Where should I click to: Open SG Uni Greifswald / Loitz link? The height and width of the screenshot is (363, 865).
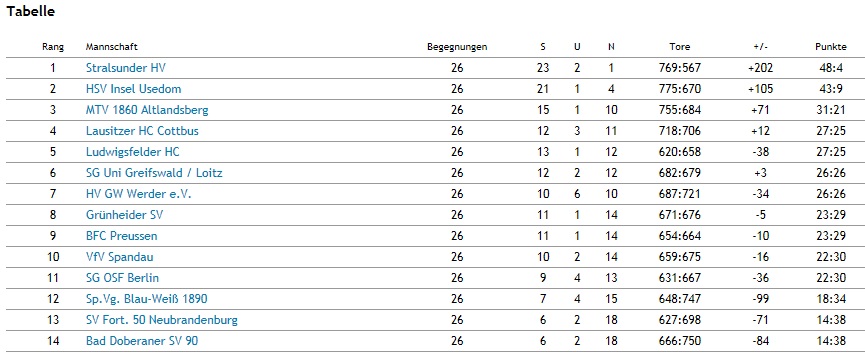[x=154, y=173]
